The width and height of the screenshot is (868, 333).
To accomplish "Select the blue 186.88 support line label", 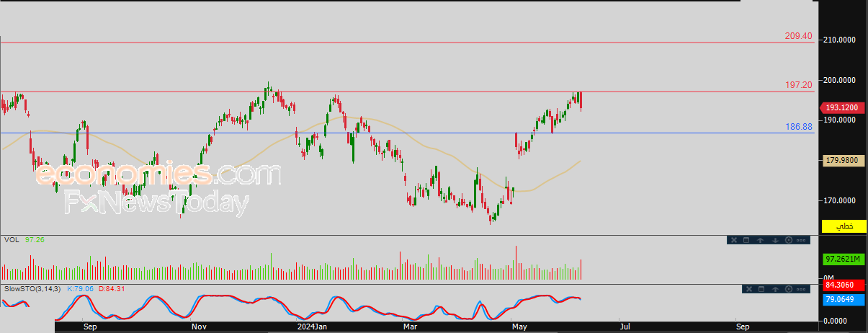I will click(x=799, y=126).
